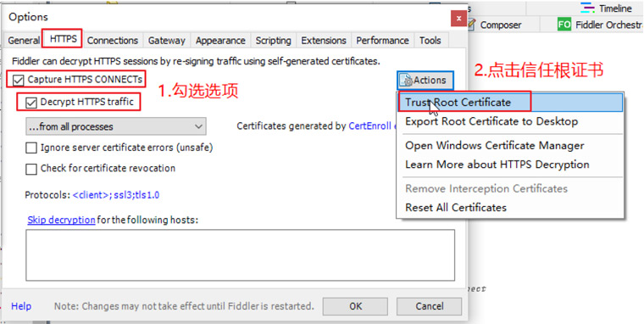
Task: Toggle Capture HTTPS CONNECTs checkbox
Action: pos(18,80)
